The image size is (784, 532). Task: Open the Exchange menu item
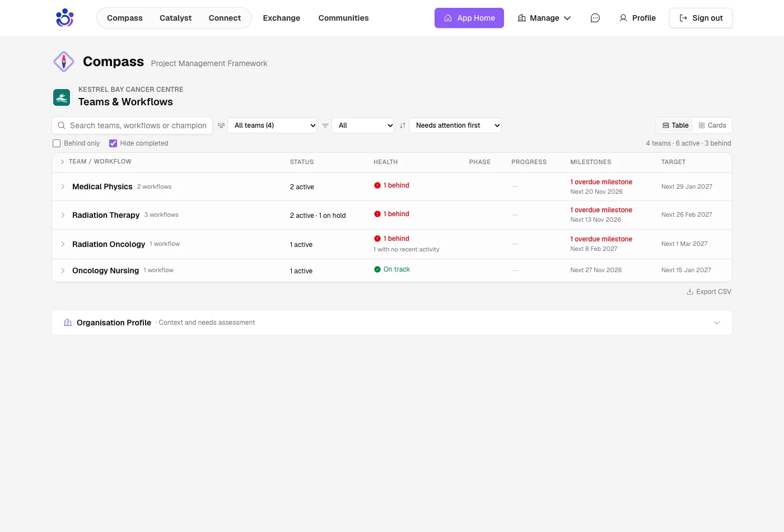(x=282, y=18)
